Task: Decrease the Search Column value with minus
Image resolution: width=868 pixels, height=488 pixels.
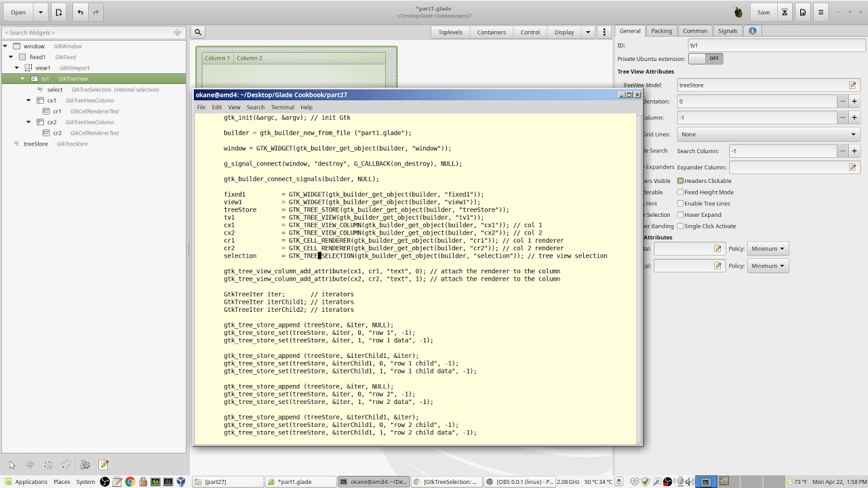Action: 842,151
